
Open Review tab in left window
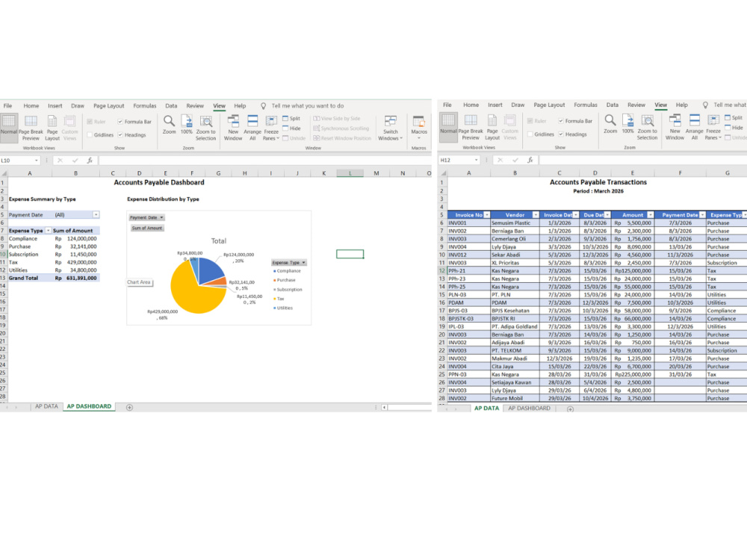coord(195,106)
